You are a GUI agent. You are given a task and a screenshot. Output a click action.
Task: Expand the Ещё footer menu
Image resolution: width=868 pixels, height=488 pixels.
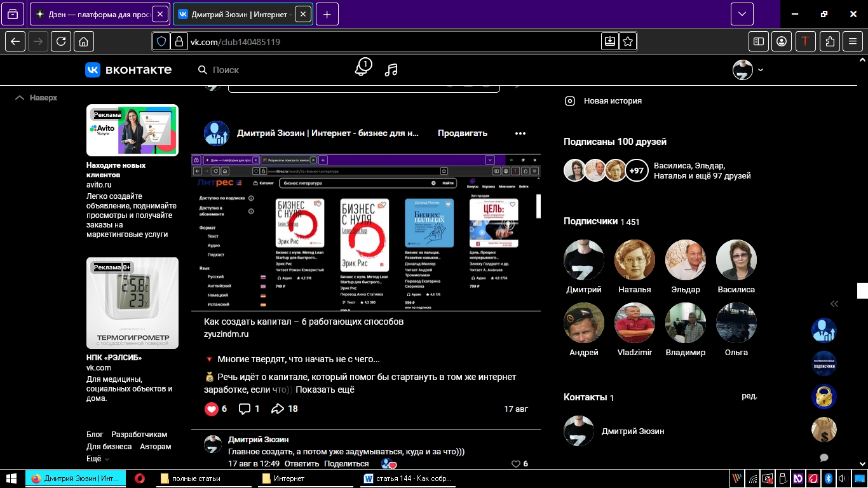[x=98, y=458]
